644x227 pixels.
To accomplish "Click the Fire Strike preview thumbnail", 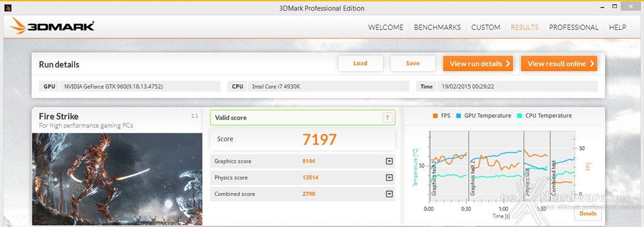I will pos(117,179).
